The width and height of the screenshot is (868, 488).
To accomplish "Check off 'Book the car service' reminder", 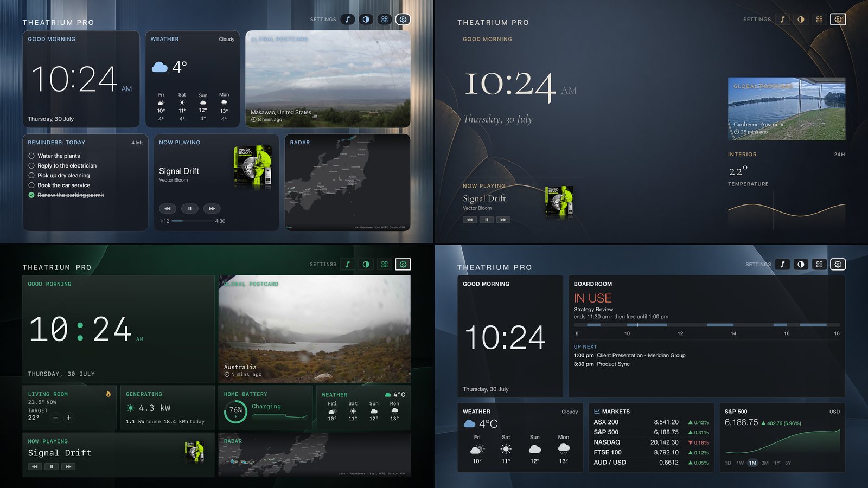I will click(31, 185).
